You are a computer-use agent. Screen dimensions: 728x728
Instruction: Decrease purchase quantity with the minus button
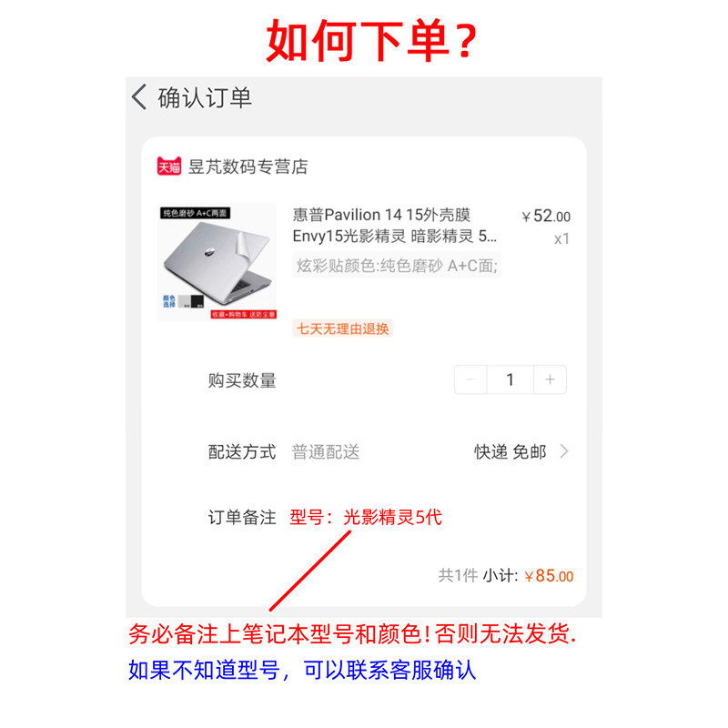click(x=470, y=379)
